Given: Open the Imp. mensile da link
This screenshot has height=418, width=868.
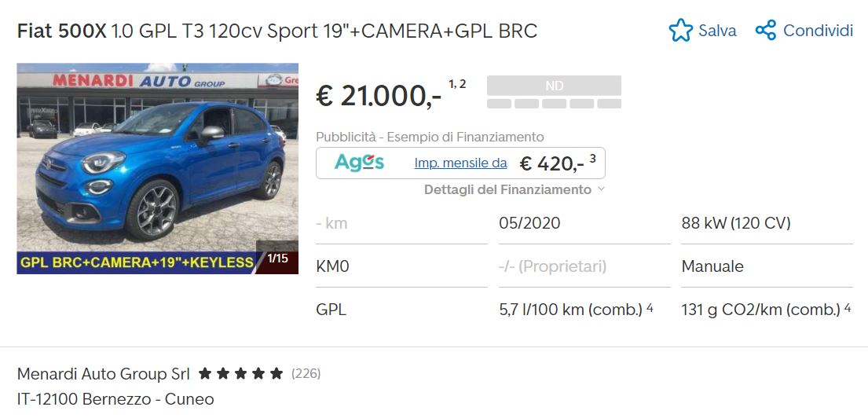Looking at the screenshot, I should (x=460, y=163).
